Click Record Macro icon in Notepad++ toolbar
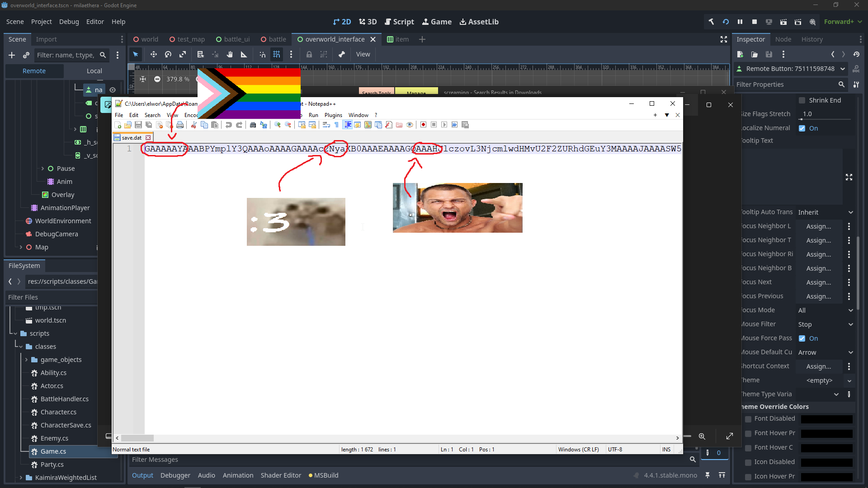The image size is (868, 488). coord(423,125)
